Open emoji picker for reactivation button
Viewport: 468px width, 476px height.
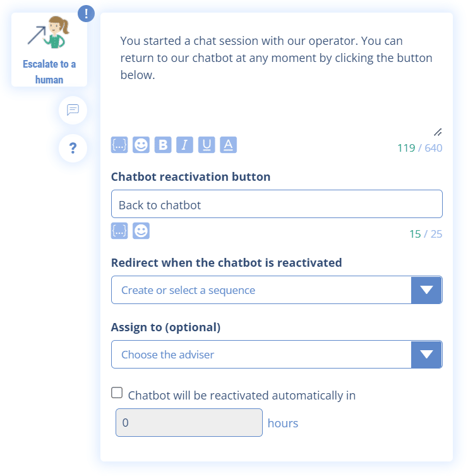pos(141,231)
